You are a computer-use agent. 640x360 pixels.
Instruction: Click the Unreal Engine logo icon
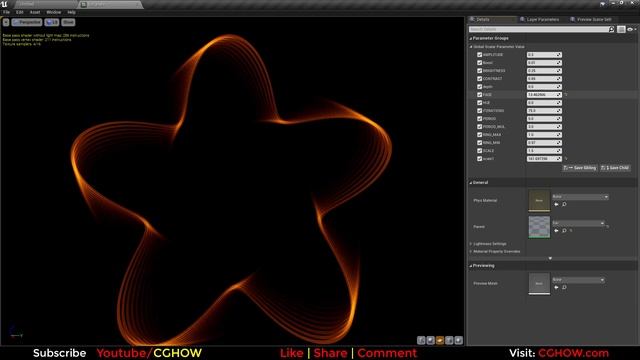tap(4, 4)
